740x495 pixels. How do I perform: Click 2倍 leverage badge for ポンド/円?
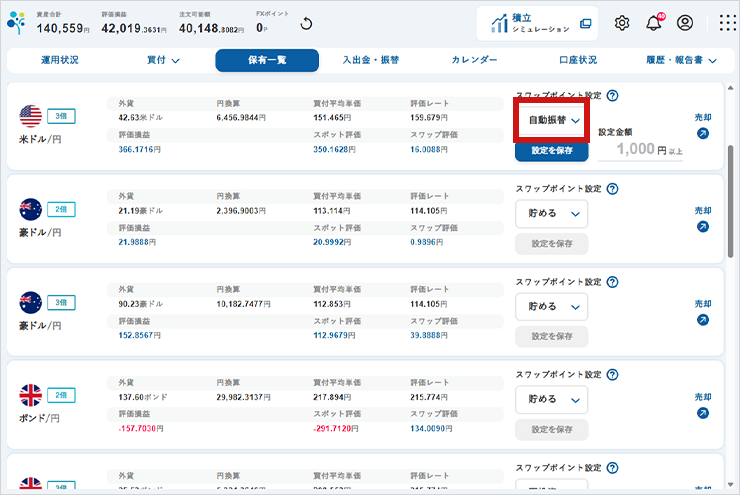[x=61, y=395]
